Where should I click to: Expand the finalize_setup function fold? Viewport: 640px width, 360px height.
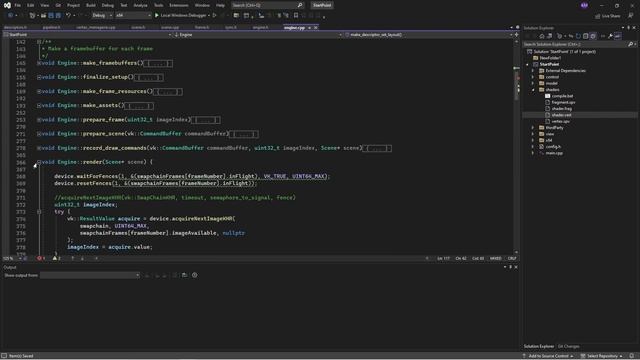(39, 77)
